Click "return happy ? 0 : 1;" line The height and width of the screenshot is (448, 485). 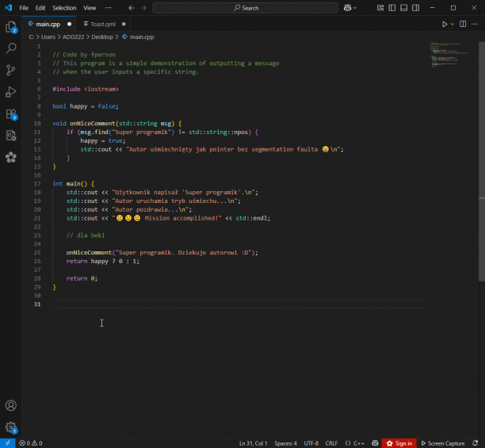point(103,262)
